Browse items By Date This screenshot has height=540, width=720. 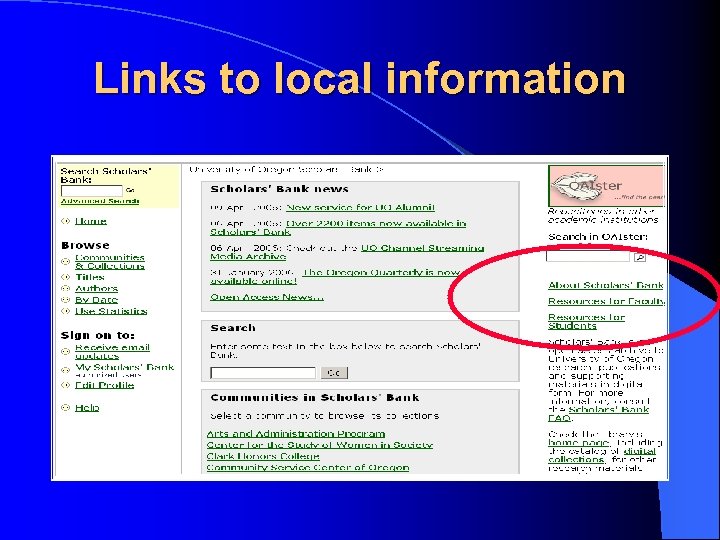coord(96,300)
